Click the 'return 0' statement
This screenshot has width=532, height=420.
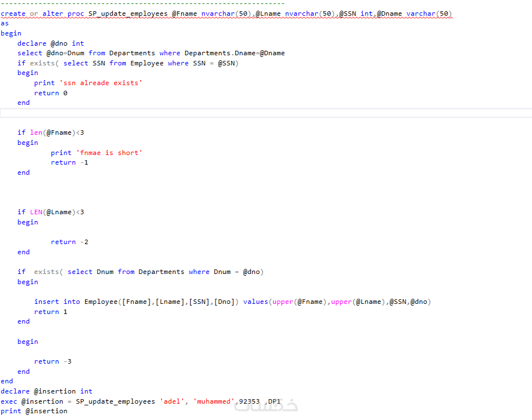coord(51,93)
